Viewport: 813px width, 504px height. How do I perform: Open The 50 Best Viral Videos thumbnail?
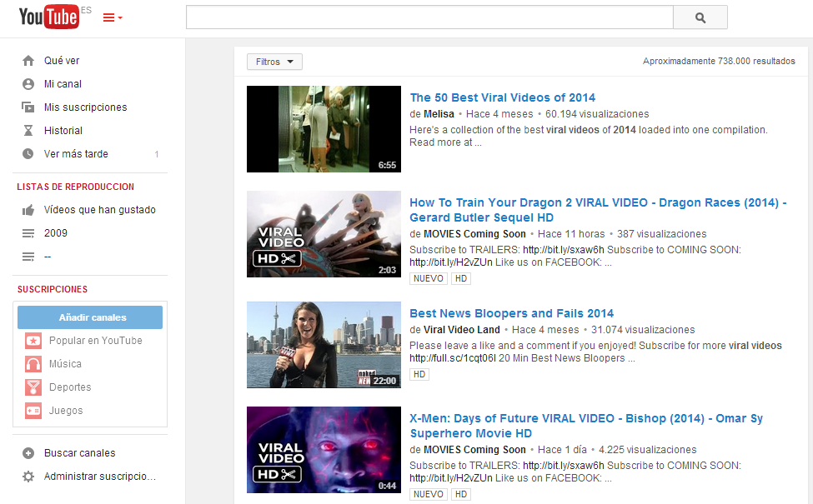tap(324, 129)
